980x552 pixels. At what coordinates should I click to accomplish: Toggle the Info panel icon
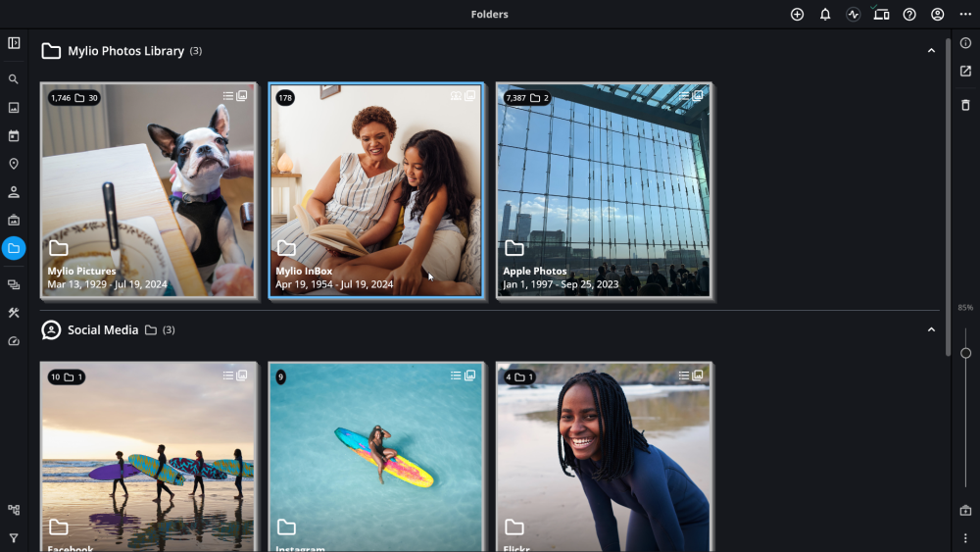tap(965, 43)
